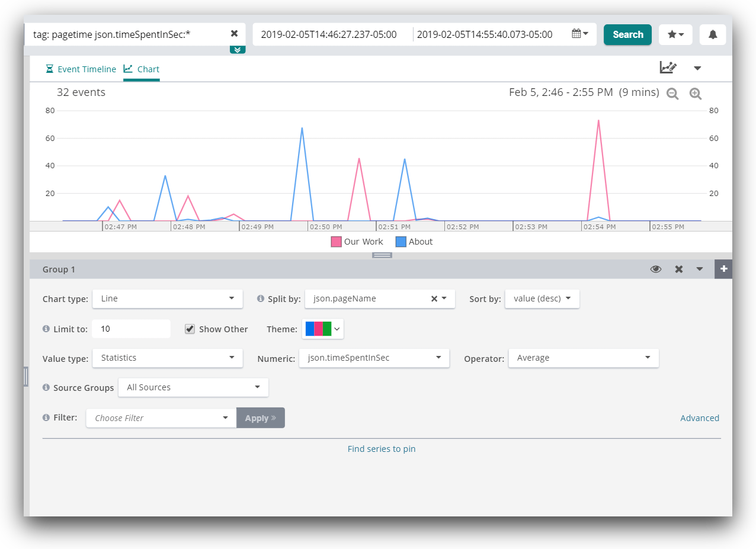Open the calendar date picker
The height and width of the screenshot is (549, 756).
point(579,34)
